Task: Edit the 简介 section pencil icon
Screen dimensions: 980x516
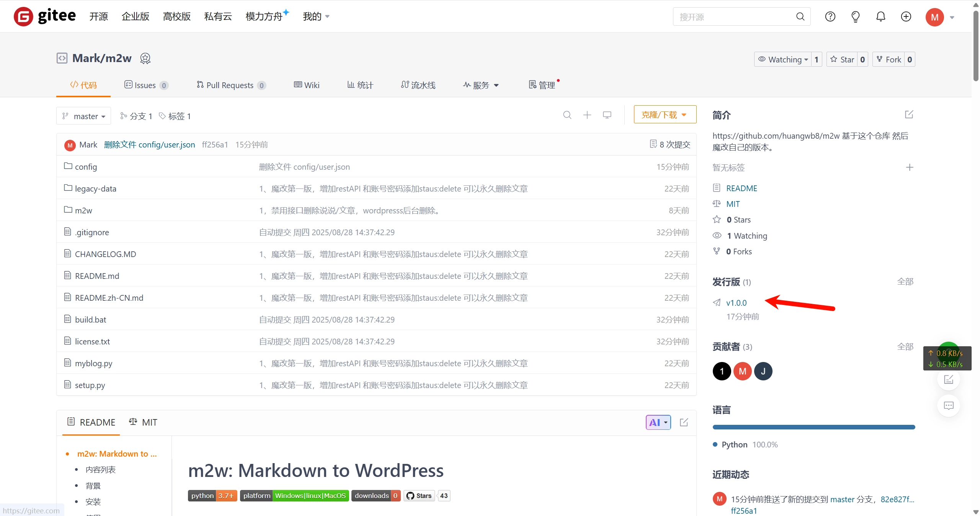Action: click(909, 115)
